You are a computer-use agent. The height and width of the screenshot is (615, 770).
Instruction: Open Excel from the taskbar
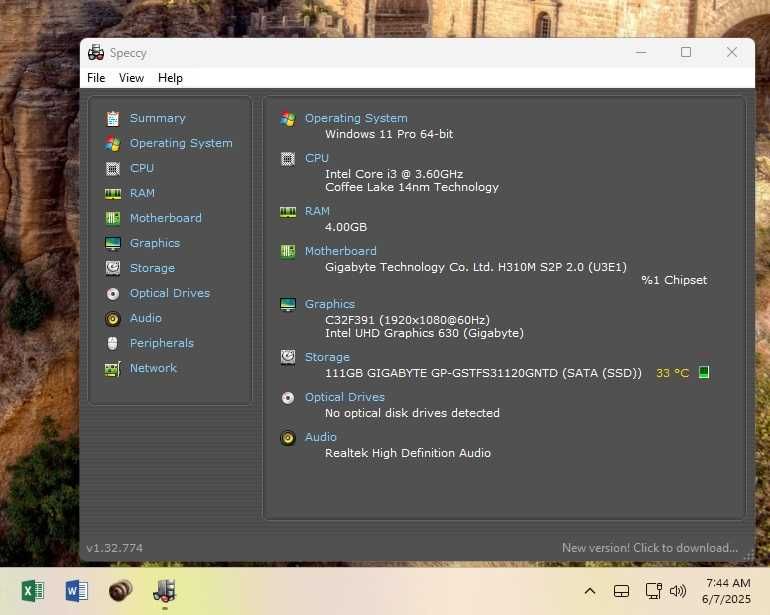click(33, 591)
